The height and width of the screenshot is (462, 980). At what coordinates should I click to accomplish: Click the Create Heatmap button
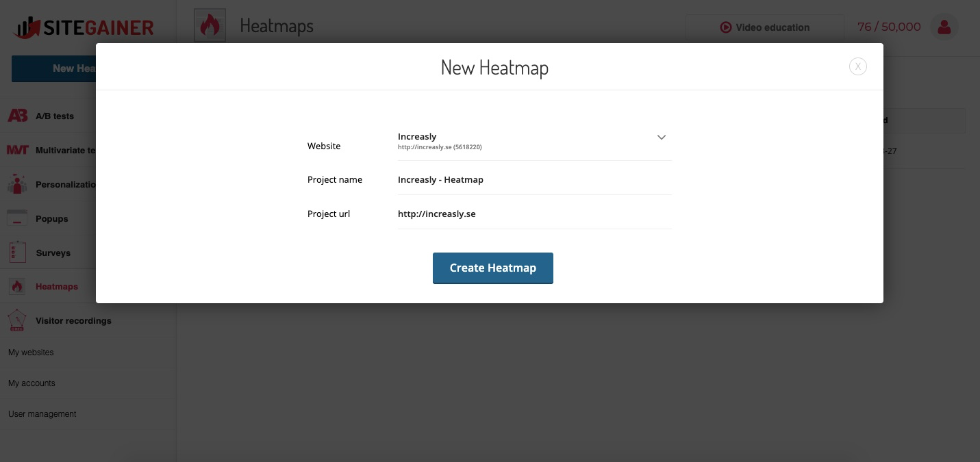coord(493,268)
